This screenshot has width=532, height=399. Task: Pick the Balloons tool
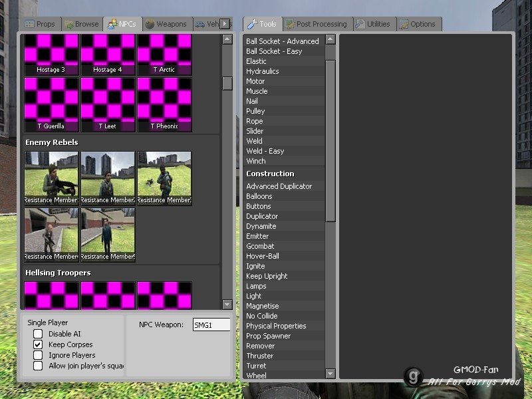click(284, 196)
